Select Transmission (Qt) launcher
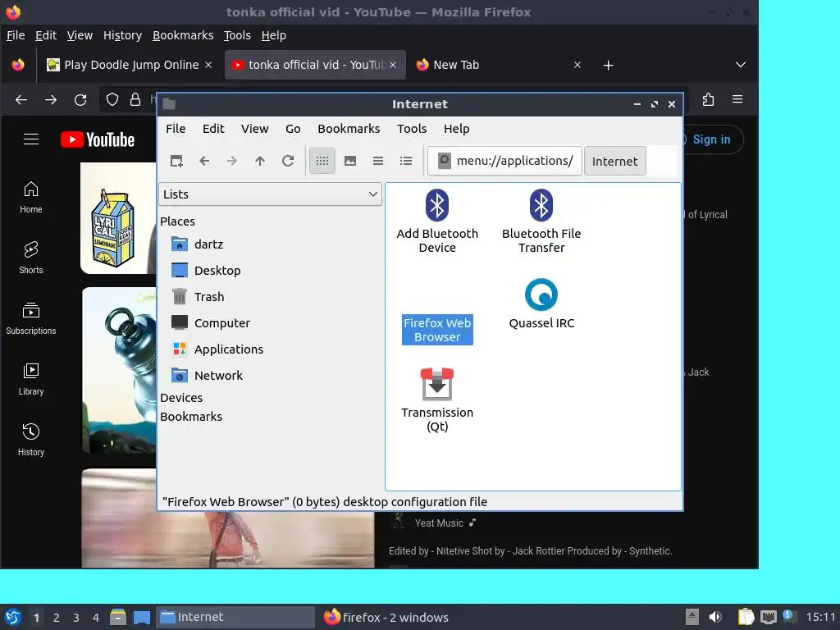This screenshot has width=840, height=630. tap(437, 400)
